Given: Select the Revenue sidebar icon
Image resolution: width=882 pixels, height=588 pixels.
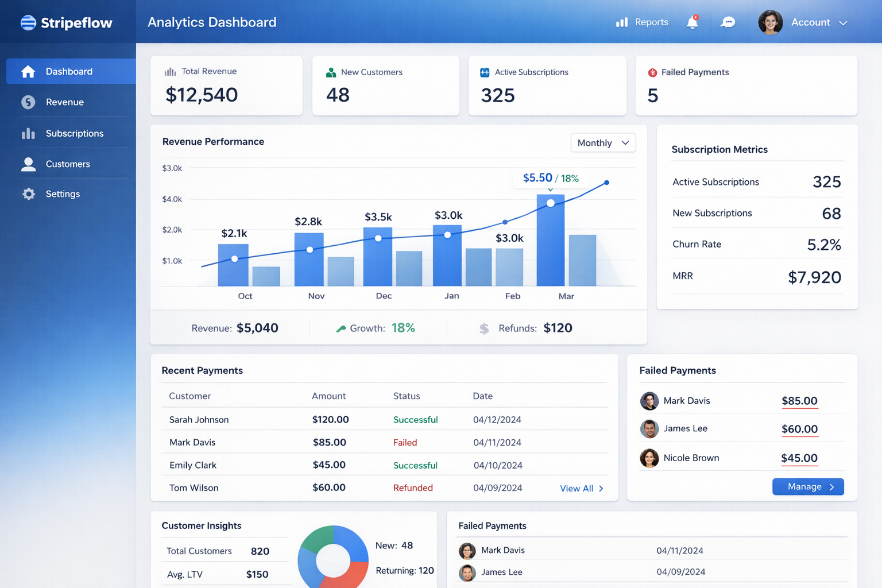Looking at the screenshot, I should coord(28,102).
